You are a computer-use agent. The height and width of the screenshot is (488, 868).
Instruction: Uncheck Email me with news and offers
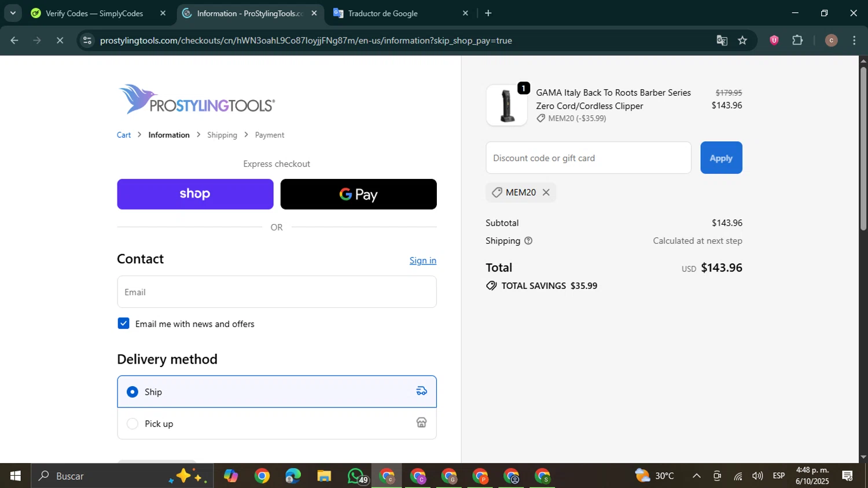coord(123,323)
